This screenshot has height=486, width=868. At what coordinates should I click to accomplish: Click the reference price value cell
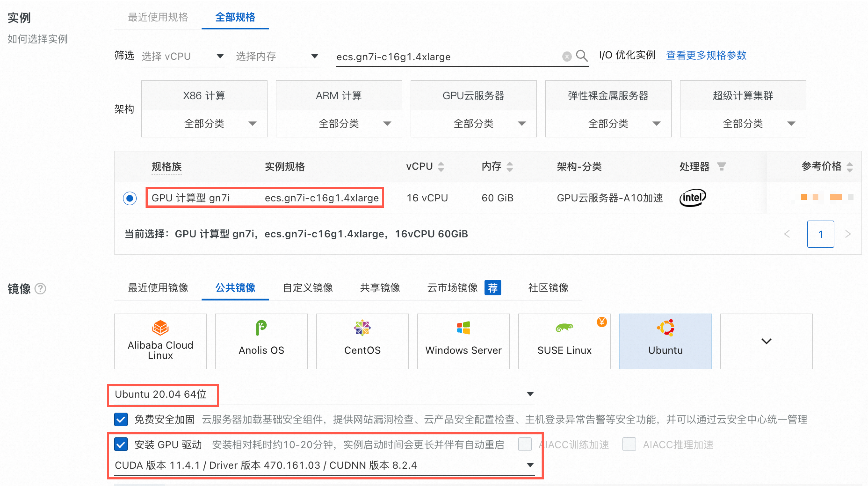tap(827, 197)
